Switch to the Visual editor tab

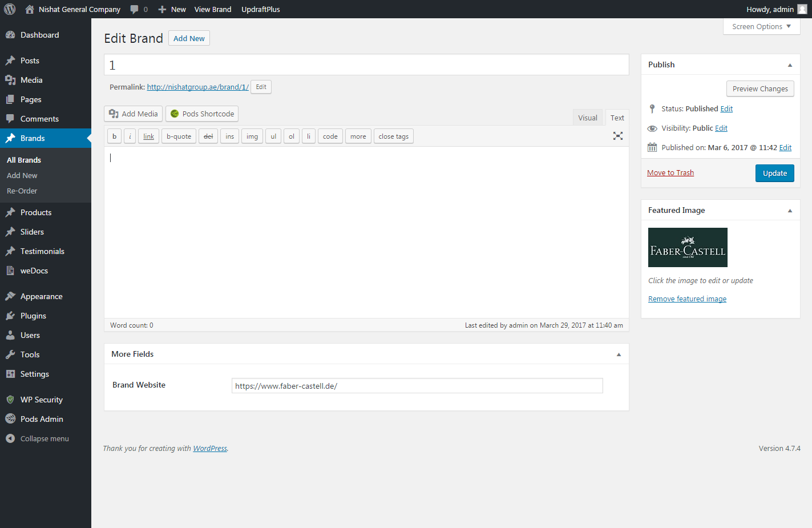click(587, 118)
